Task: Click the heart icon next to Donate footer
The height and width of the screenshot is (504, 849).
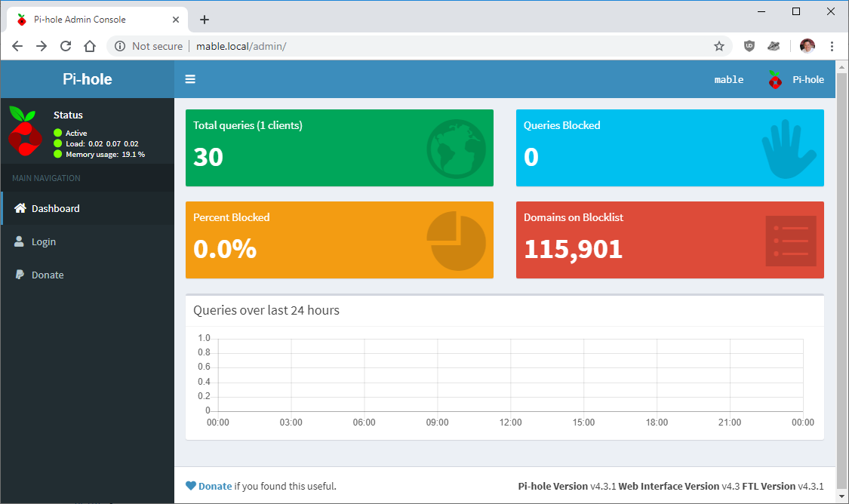Action: point(191,486)
